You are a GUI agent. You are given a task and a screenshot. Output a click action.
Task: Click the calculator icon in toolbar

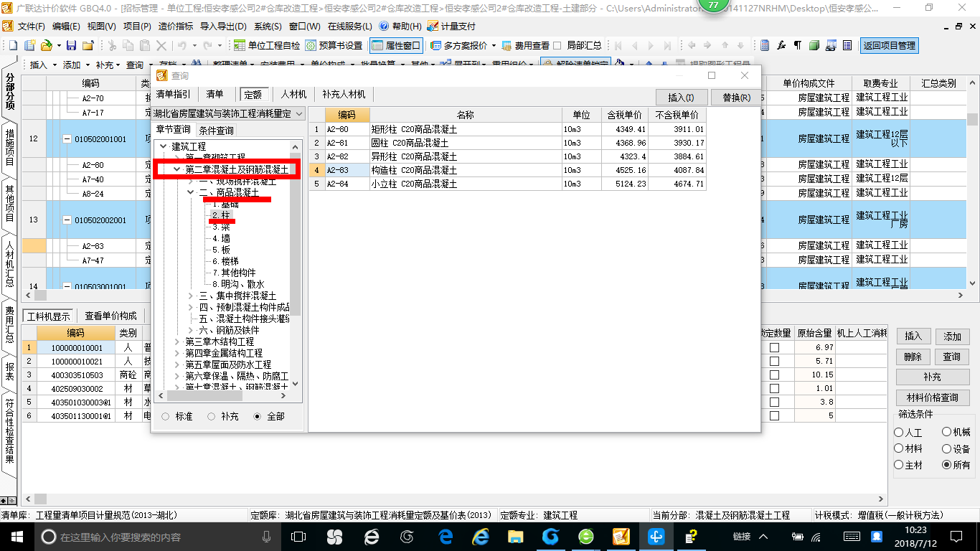coord(765,45)
